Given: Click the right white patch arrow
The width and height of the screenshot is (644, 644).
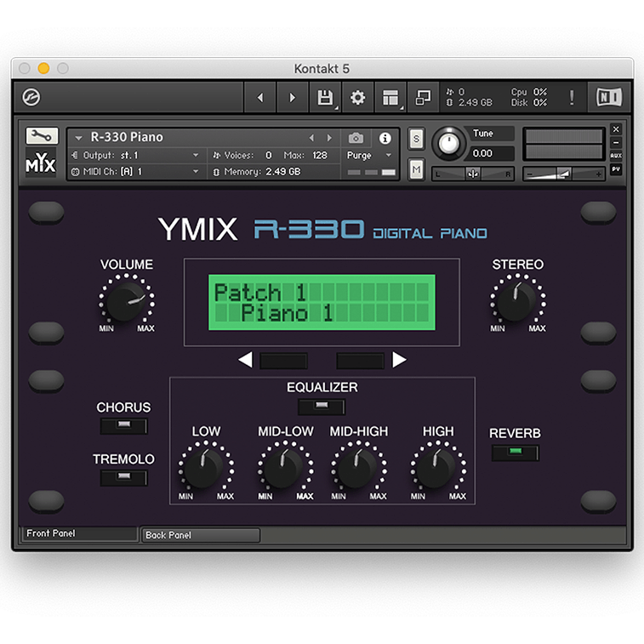Looking at the screenshot, I should tap(399, 360).
